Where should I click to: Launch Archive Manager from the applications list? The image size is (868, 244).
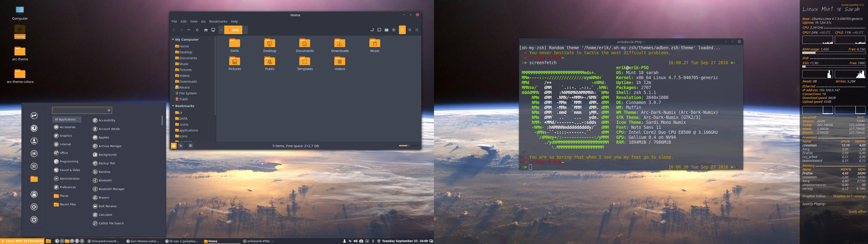(110, 146)
